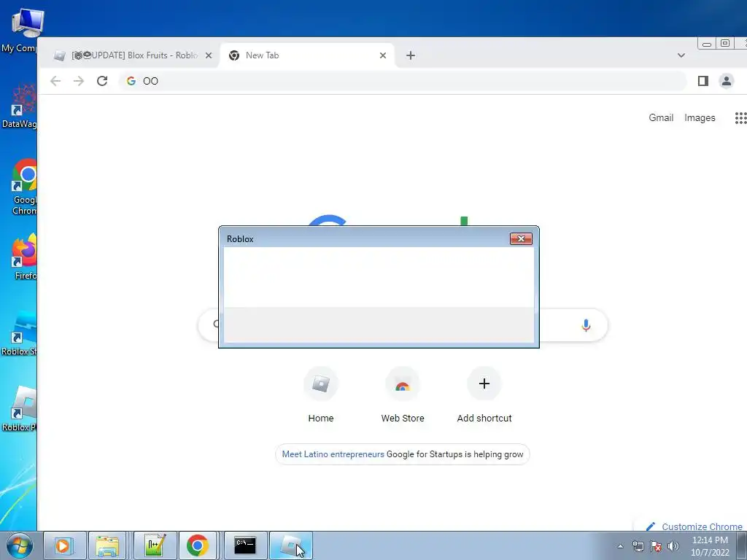The image size is (747, 560).
Task: Open Chrome's side panel icon
Action: tap(703, 81)
